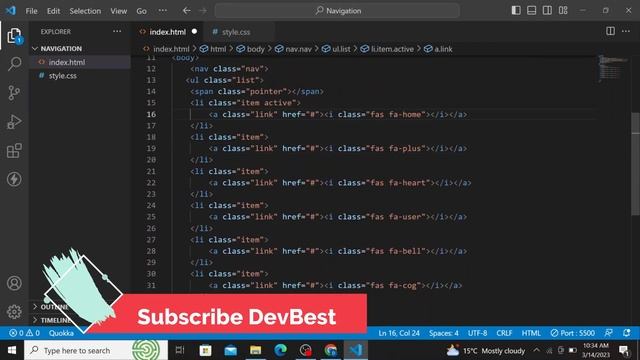Click CRLF end of line setting

(x=504, y=333)
